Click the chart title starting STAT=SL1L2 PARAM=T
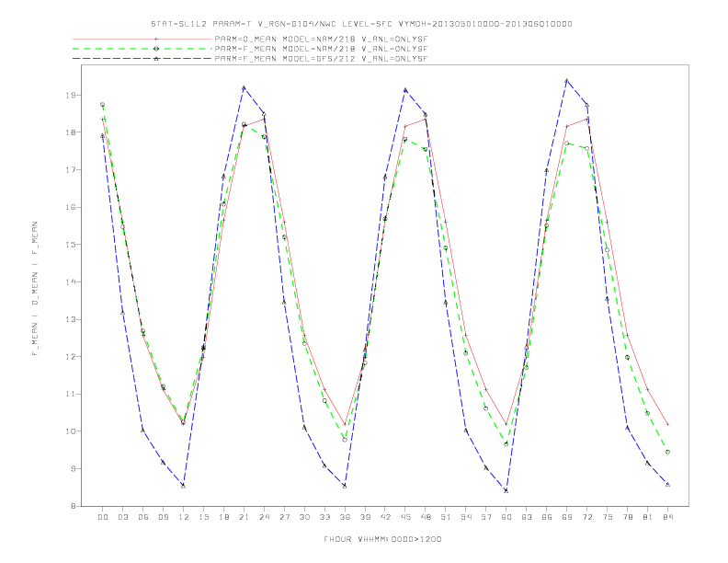The image size is (728, 563). coord(361,24)
